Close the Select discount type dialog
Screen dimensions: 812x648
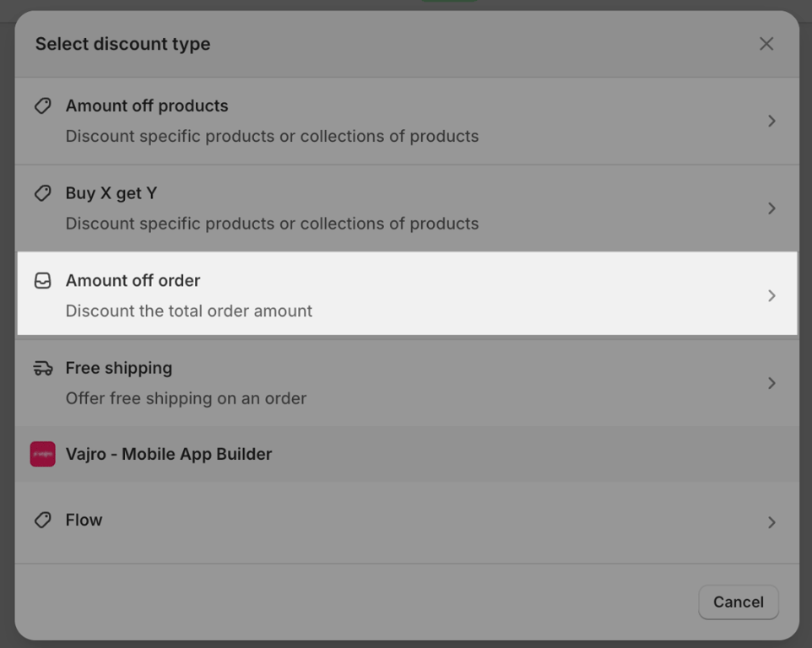766,44
